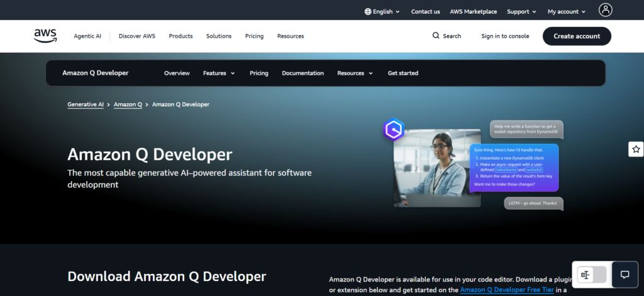Select the Overview tab
Screen dimensions: 644x296
(x=177, y=73)
